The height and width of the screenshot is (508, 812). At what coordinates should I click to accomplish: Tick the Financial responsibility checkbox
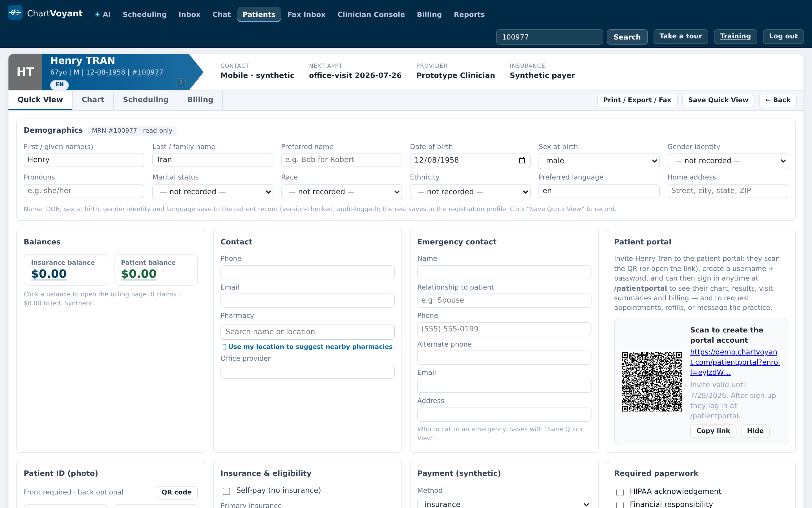pyautogui.click(x=620, y=505)
